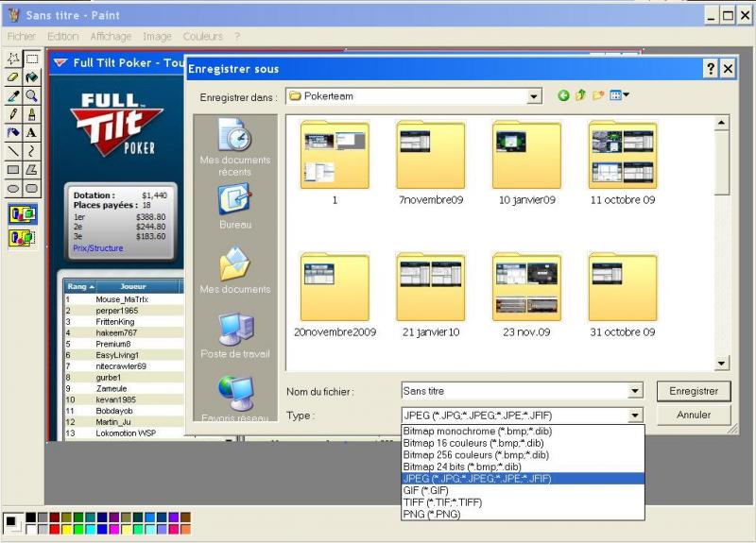Choose GIF (*.GIF) file type
Screen dimensions: 756x543
523,490
